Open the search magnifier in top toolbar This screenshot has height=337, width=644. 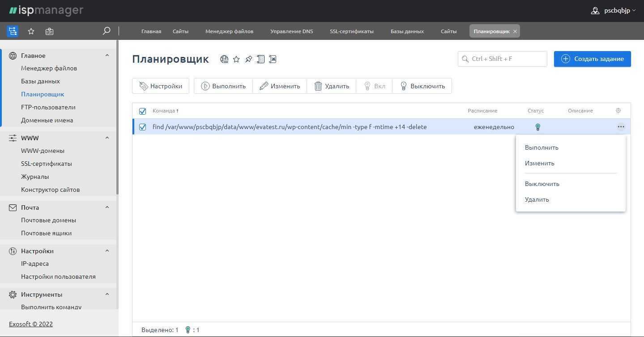[107, 31]
